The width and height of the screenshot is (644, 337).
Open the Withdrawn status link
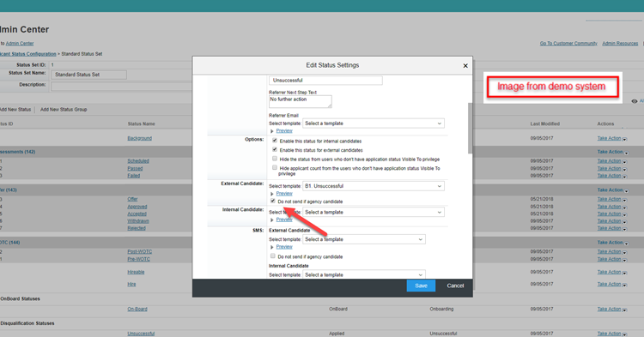coord(138,221)
